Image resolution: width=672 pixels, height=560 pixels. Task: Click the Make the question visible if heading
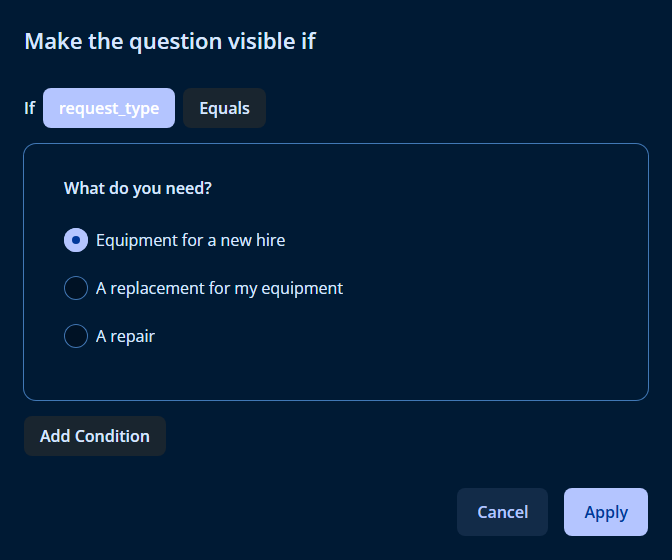point(170,42)
